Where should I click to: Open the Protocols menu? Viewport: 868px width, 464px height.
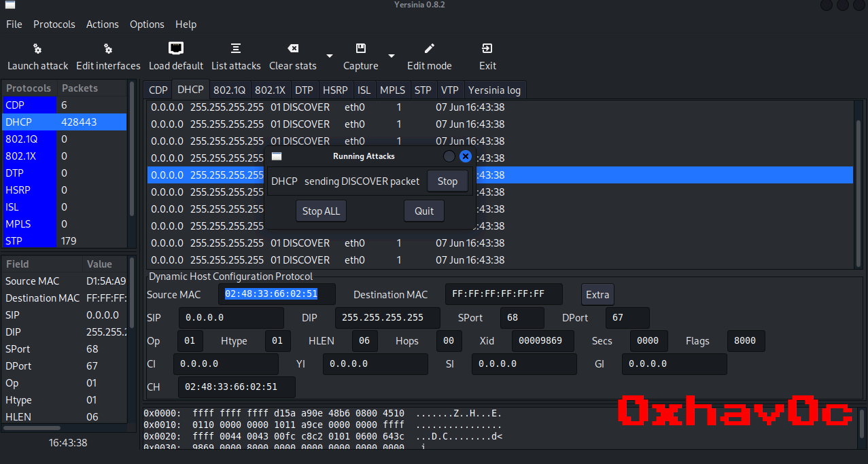54,24
